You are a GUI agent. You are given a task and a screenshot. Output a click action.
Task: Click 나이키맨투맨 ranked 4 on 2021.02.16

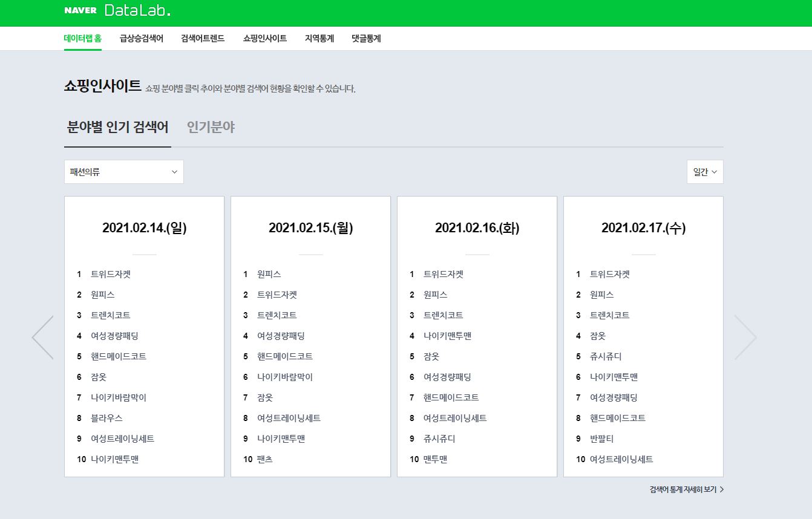tap(447, 336)
